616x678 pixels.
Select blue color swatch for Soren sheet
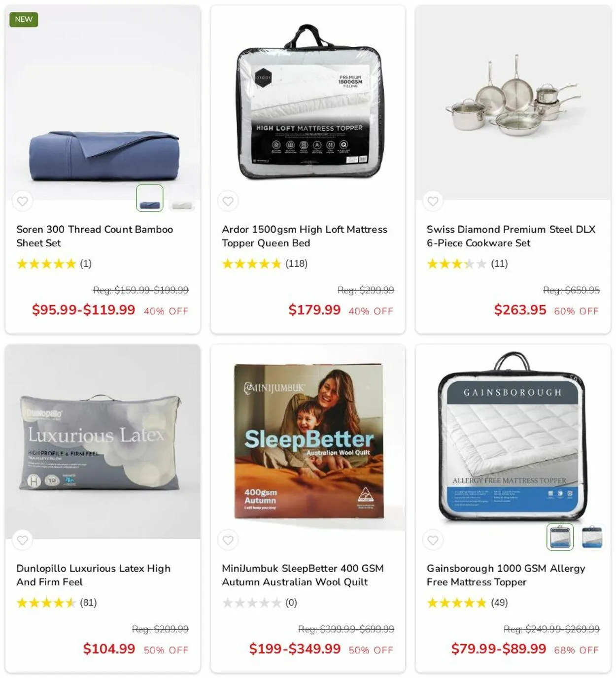pos(149,198)
